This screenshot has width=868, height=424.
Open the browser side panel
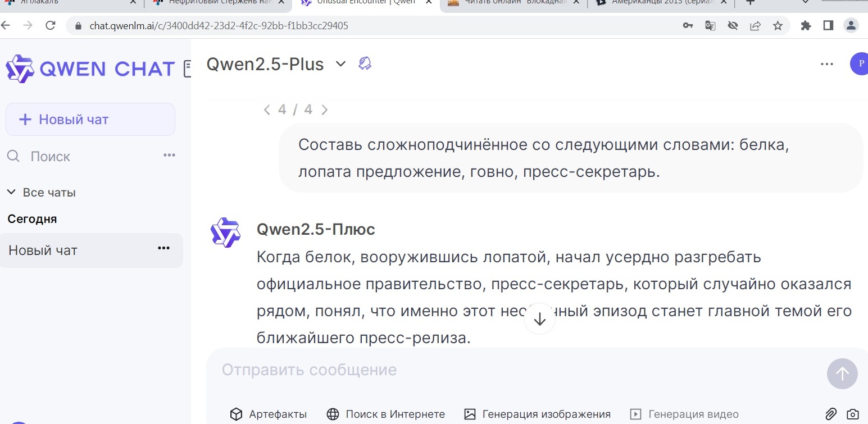click(x=828, y=26)
